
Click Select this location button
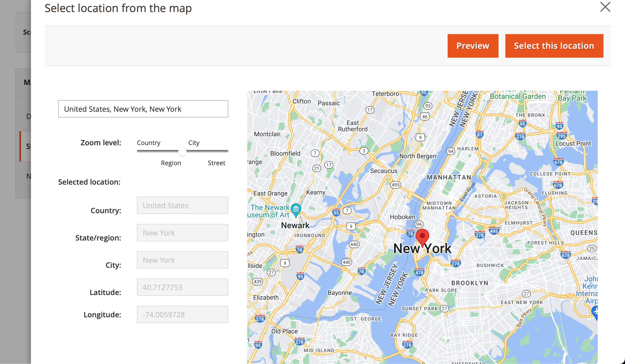point(554,46)
